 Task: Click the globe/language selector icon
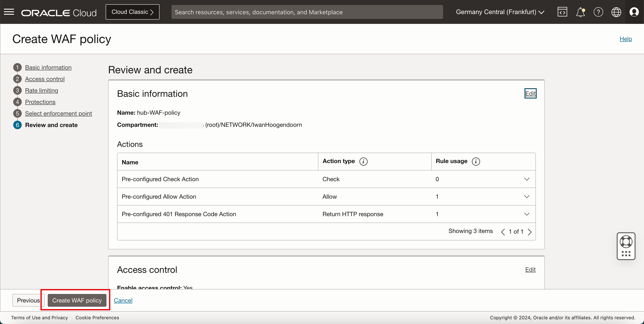tap(616, 12)
